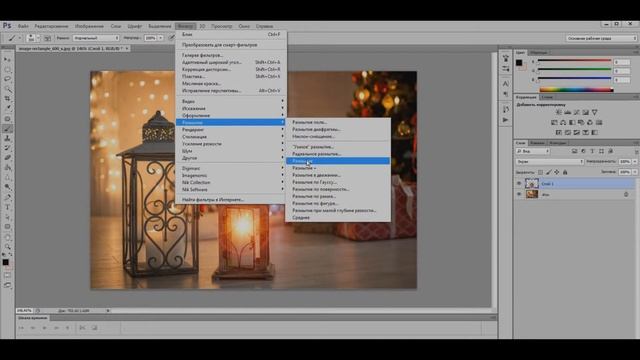Switch to the Образцы tab
The width and height of the screenshot is (640, 360).
[x=538, y=52]
